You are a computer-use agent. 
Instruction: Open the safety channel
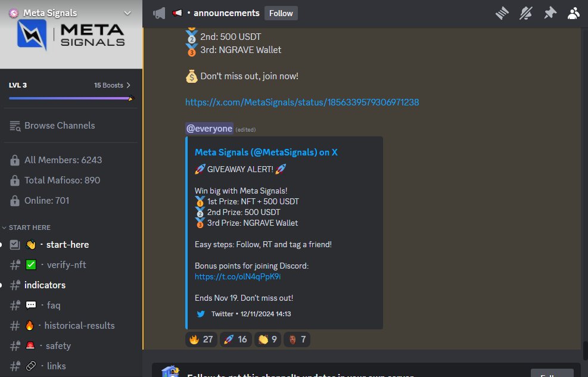[71, 346]
